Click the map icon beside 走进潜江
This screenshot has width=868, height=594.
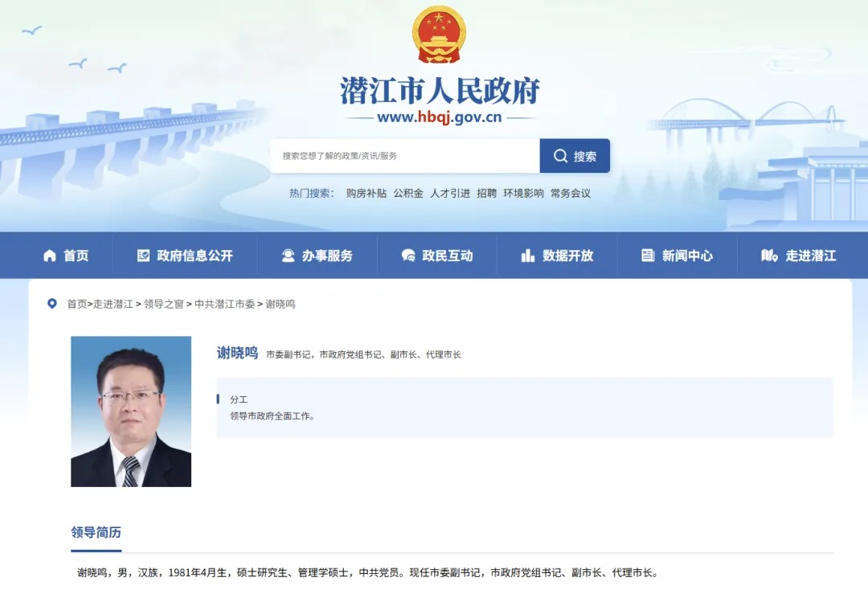point(769,256)
